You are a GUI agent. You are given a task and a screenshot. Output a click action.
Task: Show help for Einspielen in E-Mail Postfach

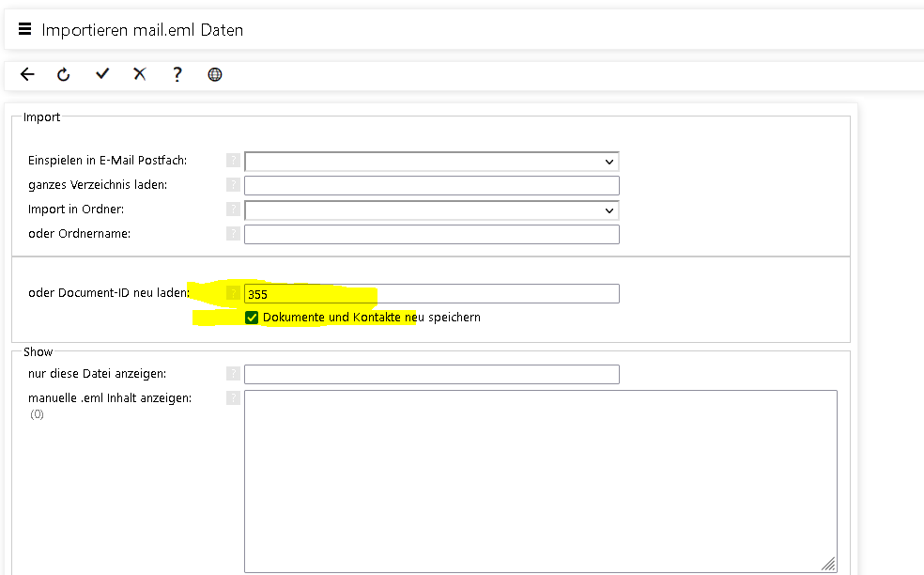(x=233, y=161)
